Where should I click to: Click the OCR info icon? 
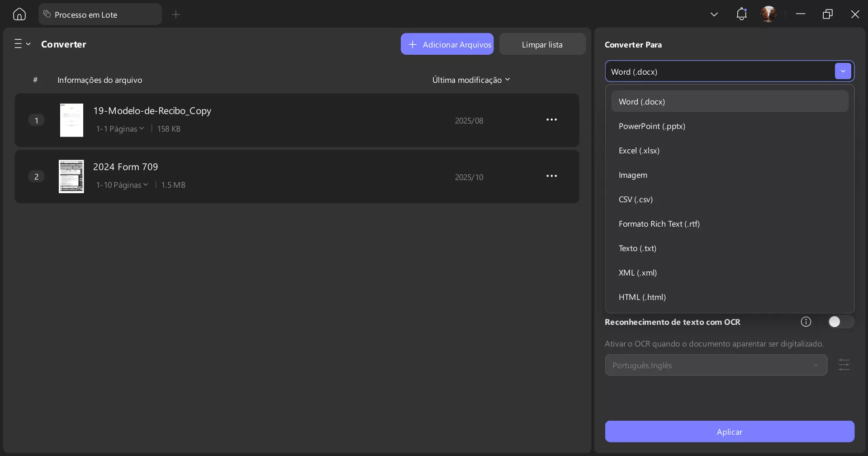[806, 322]
